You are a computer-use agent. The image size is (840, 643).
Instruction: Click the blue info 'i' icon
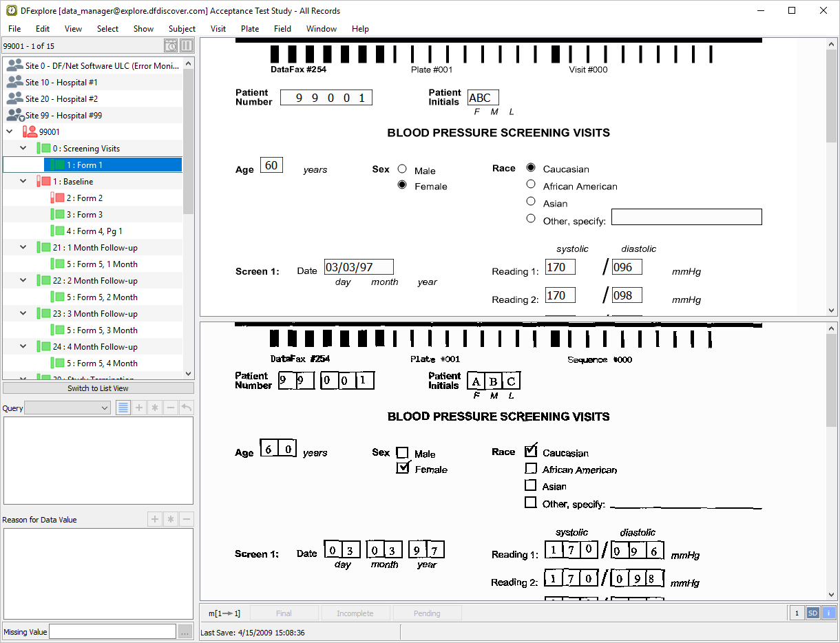828,613
